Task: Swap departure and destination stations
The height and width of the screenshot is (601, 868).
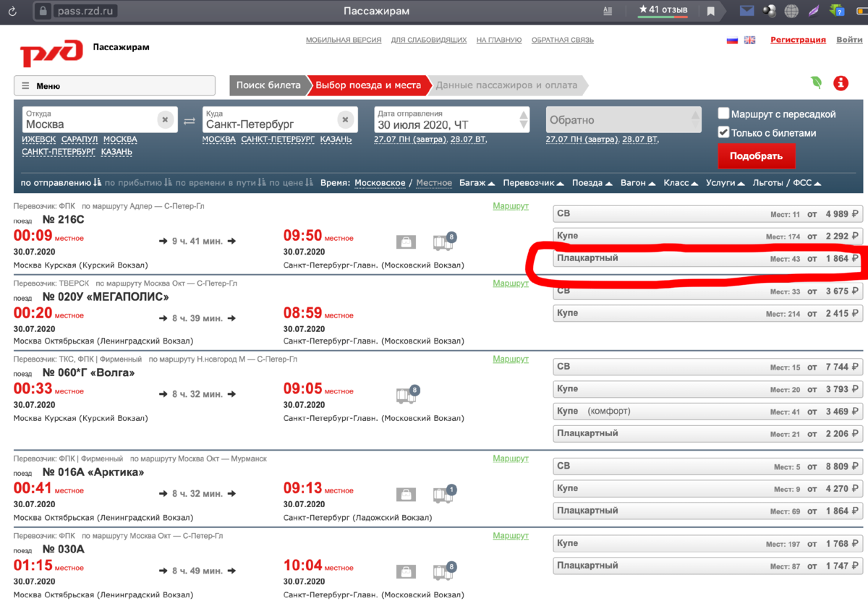Action: point(189,122)
